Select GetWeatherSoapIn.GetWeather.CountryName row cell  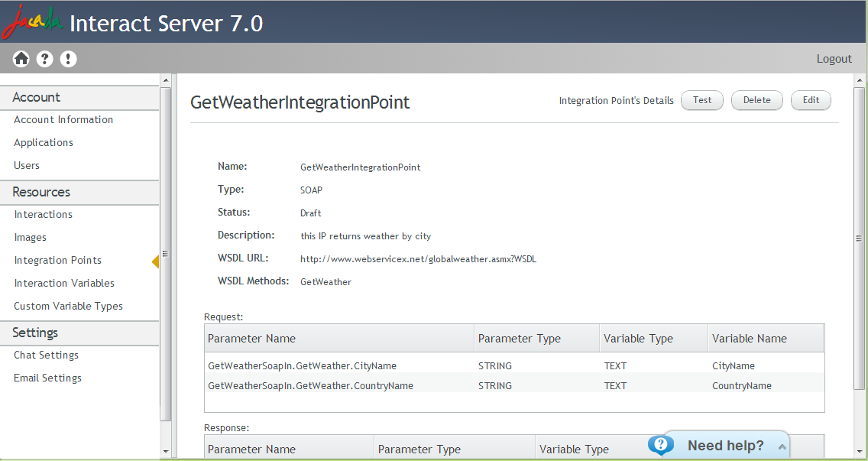point(310,385)
